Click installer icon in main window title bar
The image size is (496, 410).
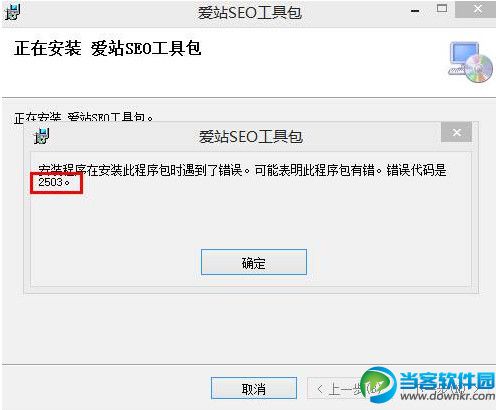12,12
